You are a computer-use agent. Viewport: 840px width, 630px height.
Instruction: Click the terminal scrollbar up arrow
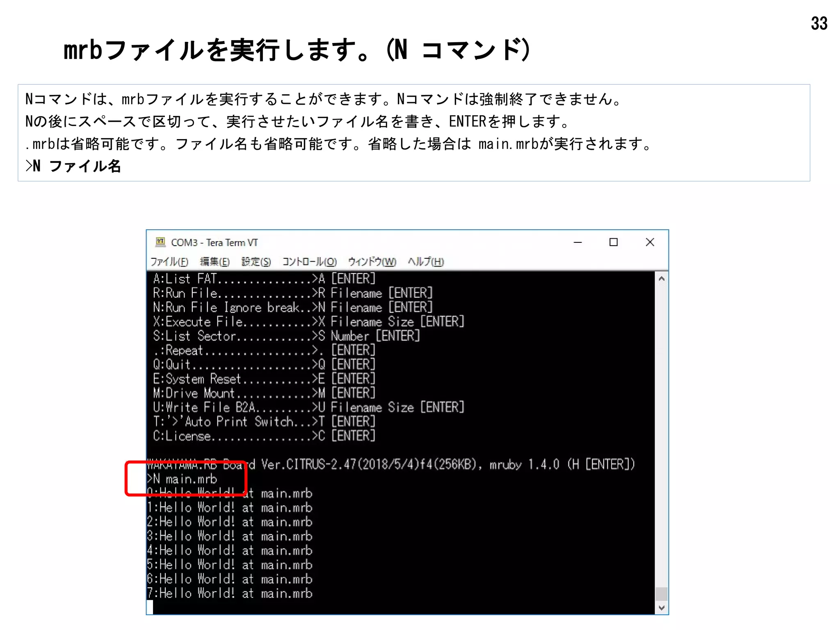point(661,279)
